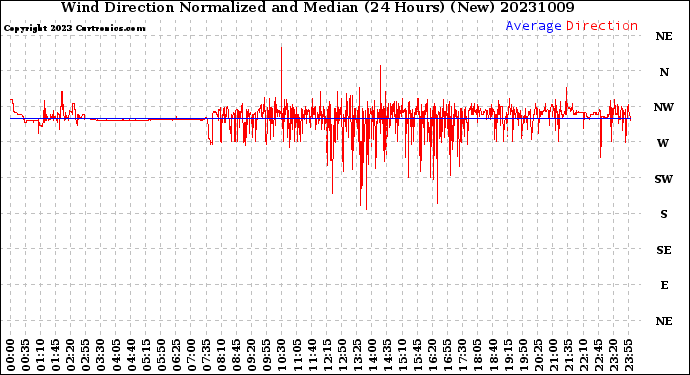690x375 pixels.
Task: Click the 01:10 time axis label
Action: tap(40, 355)
